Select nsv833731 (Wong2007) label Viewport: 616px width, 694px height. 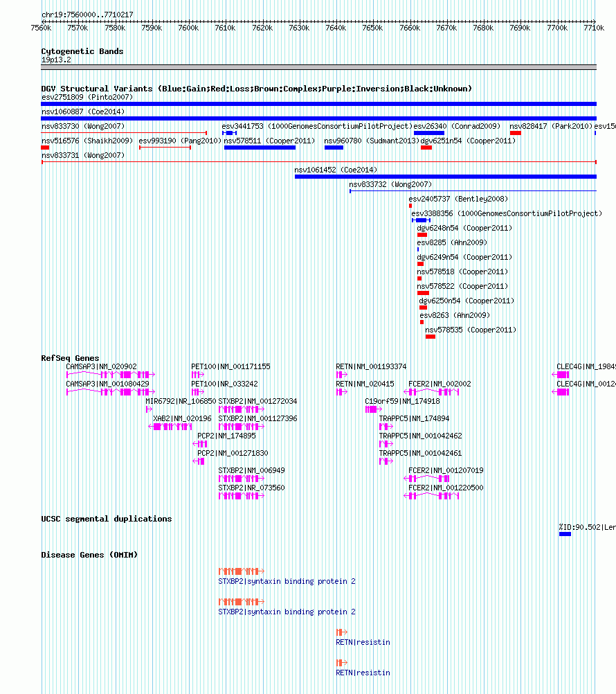83,155
